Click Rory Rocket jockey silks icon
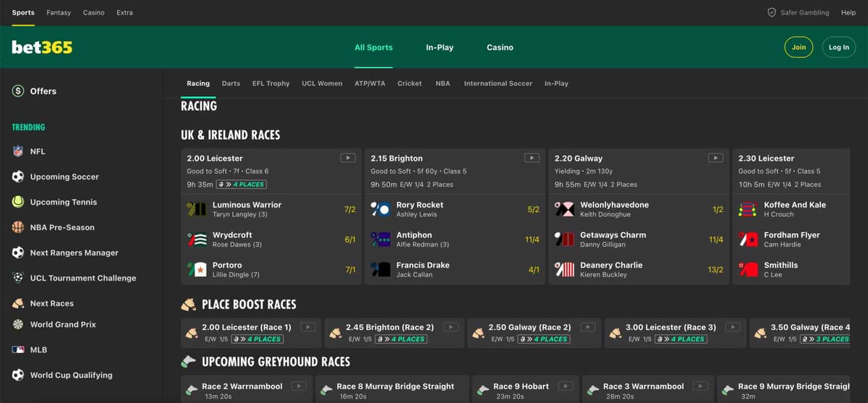The height and width of the screenshot is (403, 868). (x=380, y=209)
